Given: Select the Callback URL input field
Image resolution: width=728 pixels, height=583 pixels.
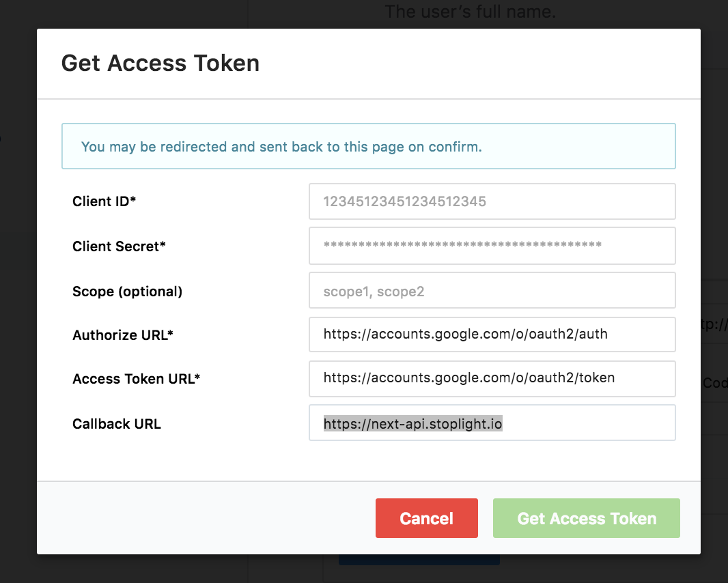Looking at the screenshot, I should tap(492, 423).
